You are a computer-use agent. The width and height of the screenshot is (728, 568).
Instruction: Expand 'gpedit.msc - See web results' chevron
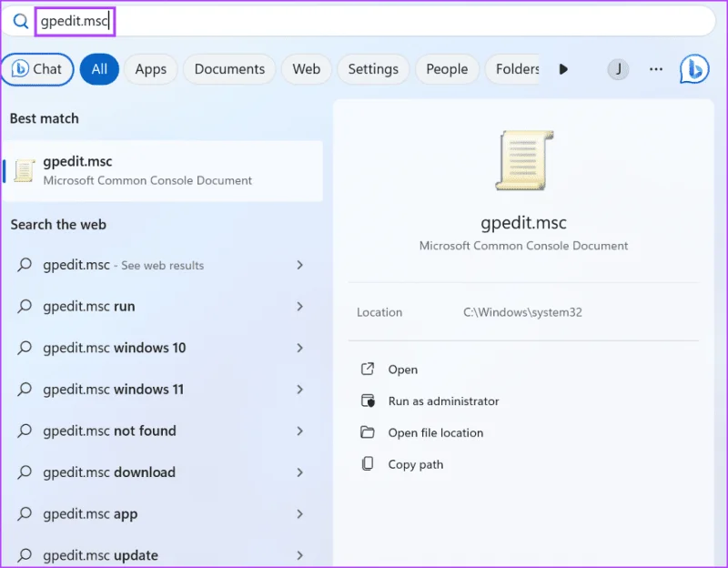pos(300,265)
